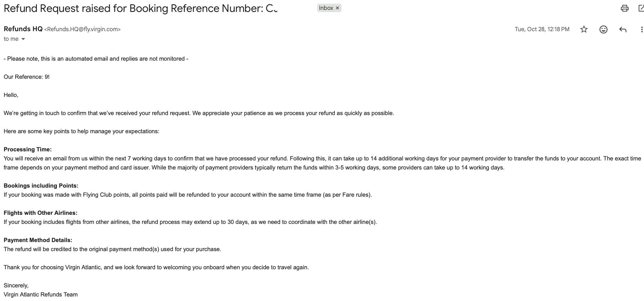Click the 'Processing Time:' bold heading
The width and height of the screenshot is (644, 301).
click(x=27, y=149)
